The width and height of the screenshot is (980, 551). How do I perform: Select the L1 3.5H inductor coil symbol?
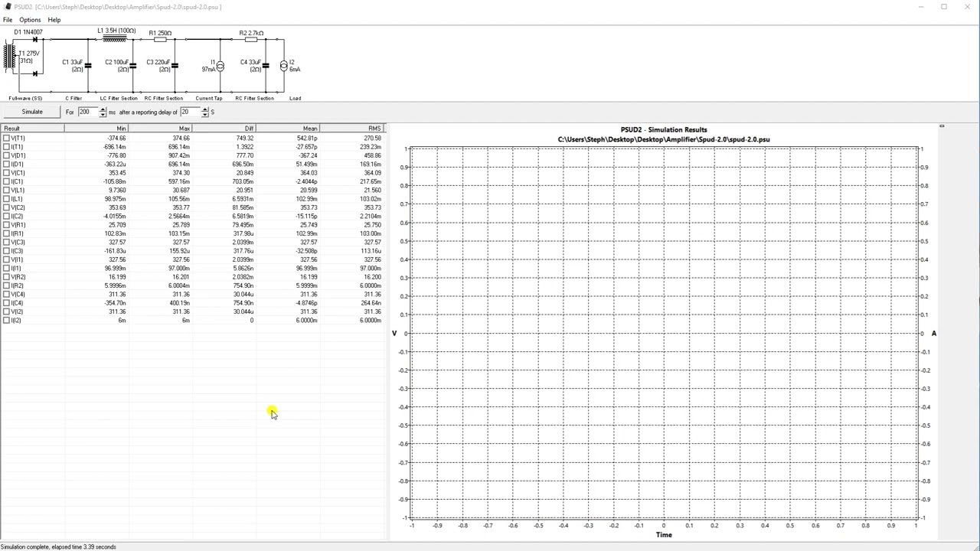114,38
